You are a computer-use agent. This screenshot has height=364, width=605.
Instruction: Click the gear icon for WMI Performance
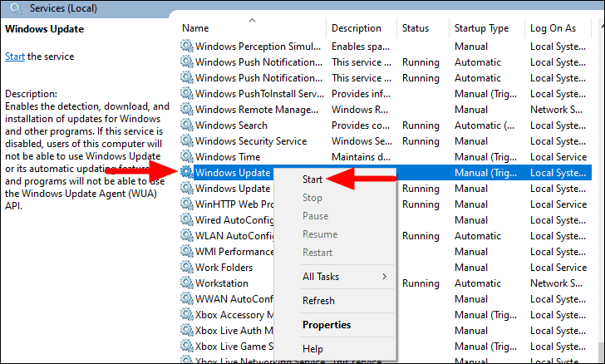[x=187, y=251]
